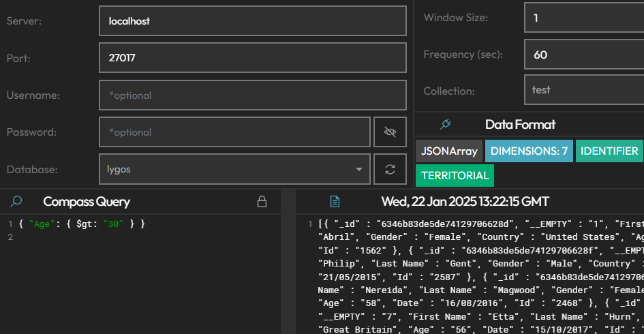Click the Frequency (sec) field
644x334 pixels.
(x=584, y=55)
